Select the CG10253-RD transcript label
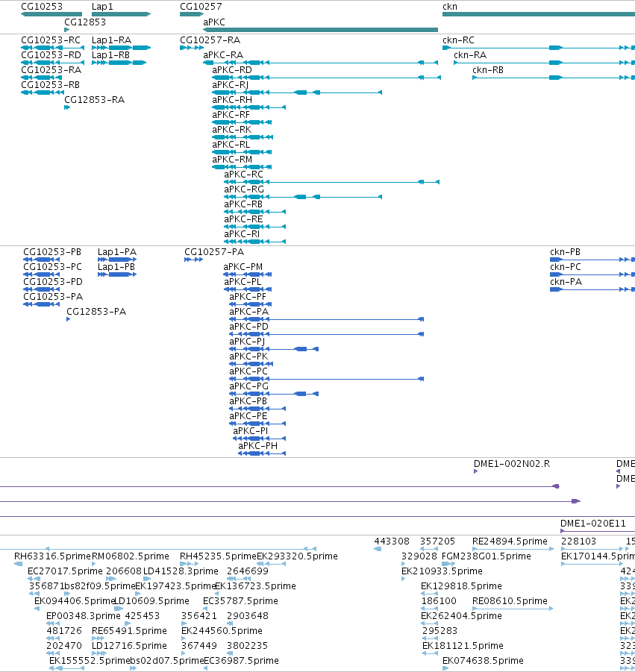The image size is (635, 672). (x=51, y=55)
